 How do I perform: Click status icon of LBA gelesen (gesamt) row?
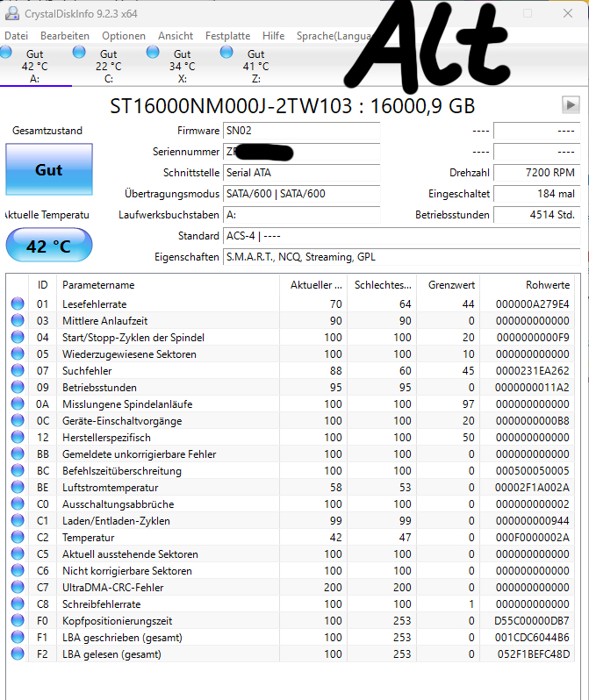click(18, 654)
